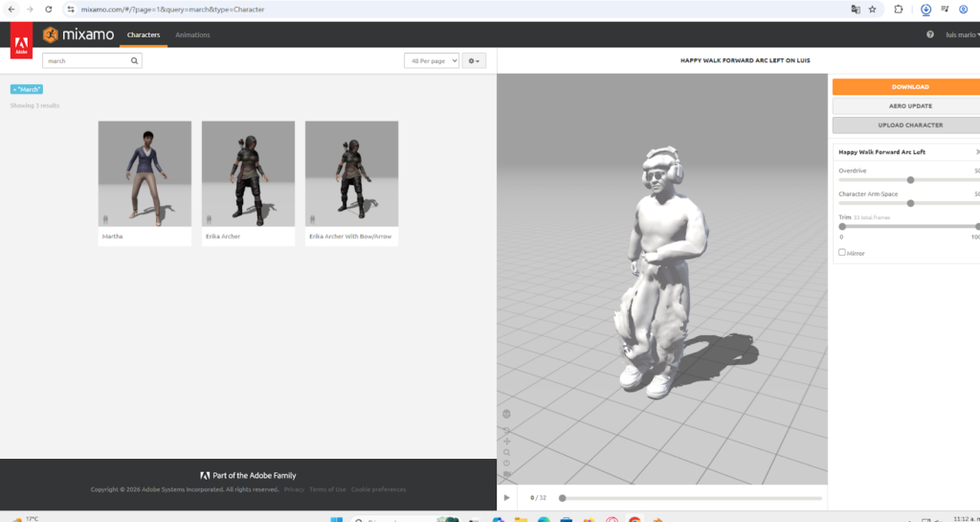Open browser downloads icon
The image size is (980, 522).
tap(926, 10)
